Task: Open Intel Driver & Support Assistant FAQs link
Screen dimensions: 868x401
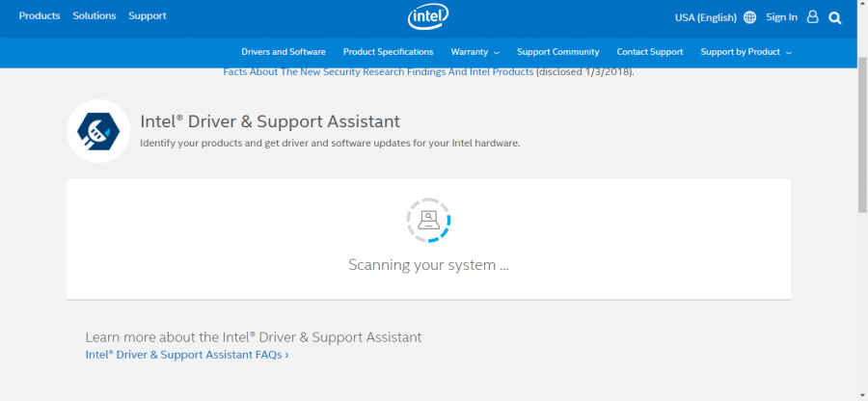Action: point(186,355)
